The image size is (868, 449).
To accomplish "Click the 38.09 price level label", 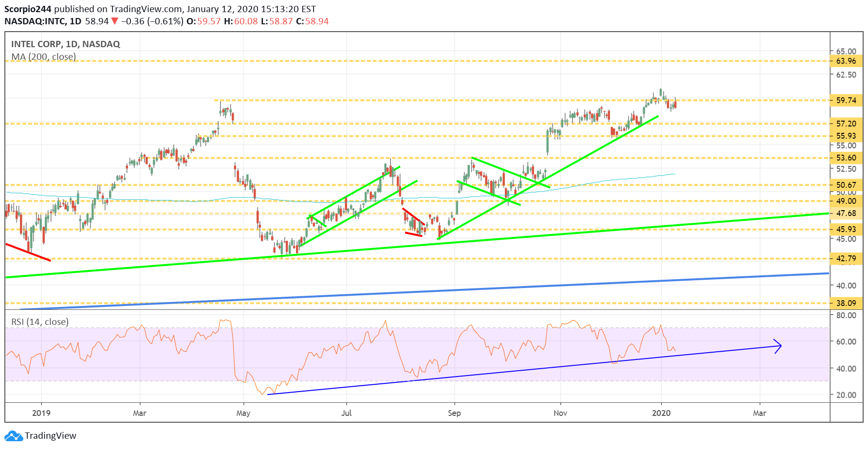I will tap(846, 304).
